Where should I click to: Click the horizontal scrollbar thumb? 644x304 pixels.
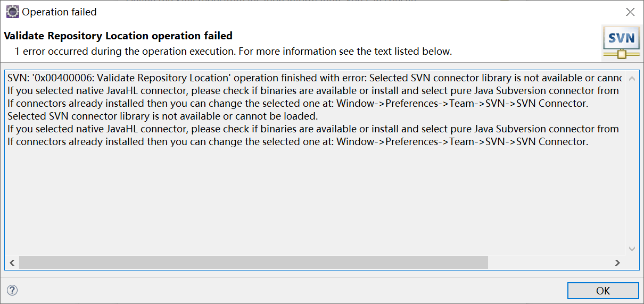pyautogui.click(x=253, y=263)
